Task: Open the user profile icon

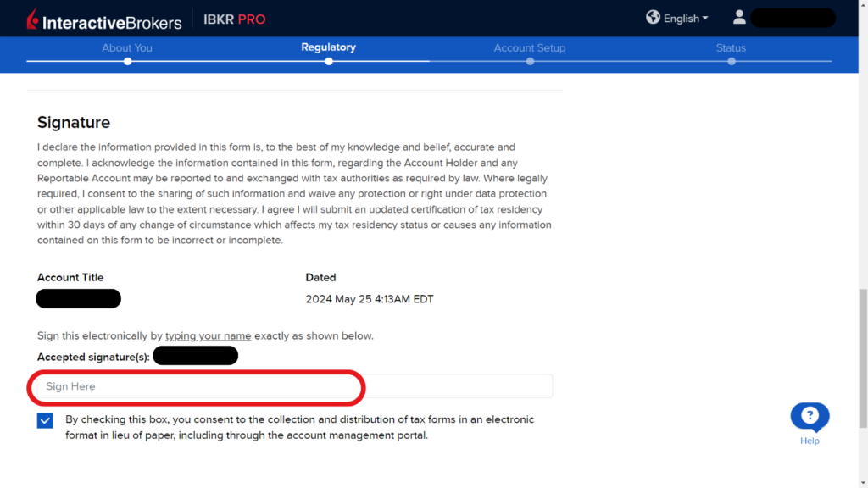Action: point(739,17)
